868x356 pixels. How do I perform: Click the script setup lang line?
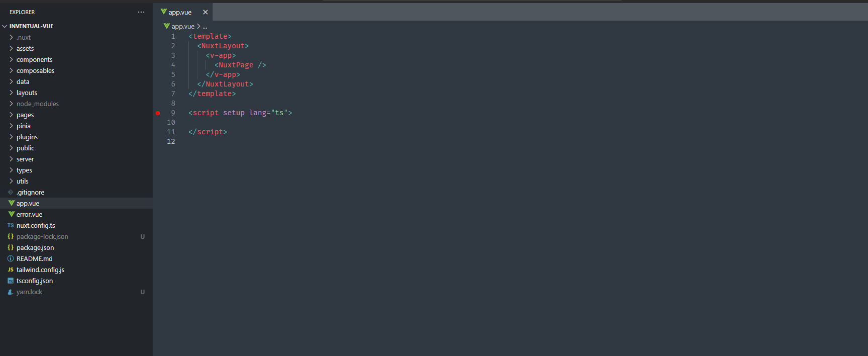240,113
